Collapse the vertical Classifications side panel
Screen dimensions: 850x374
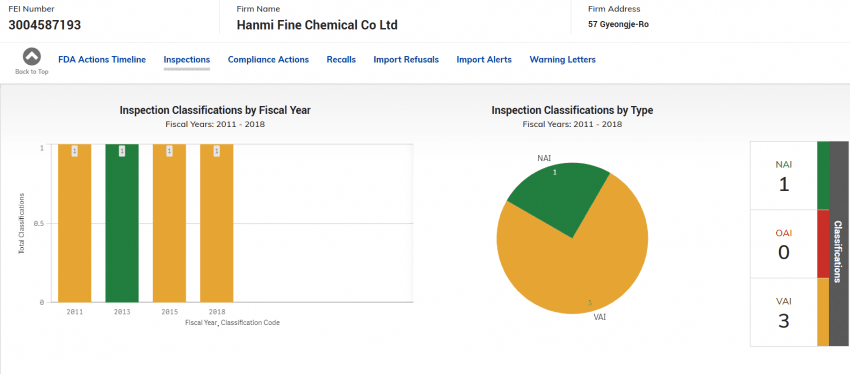point(839,244)
